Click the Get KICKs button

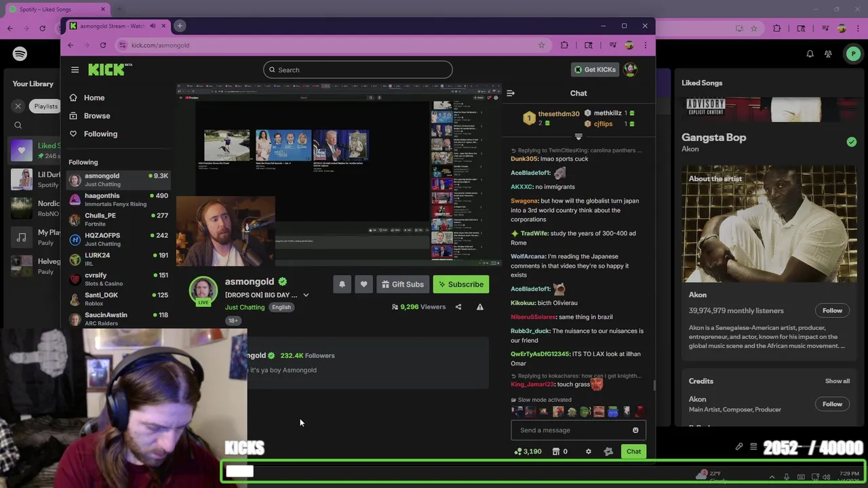(x=595, y=69)
